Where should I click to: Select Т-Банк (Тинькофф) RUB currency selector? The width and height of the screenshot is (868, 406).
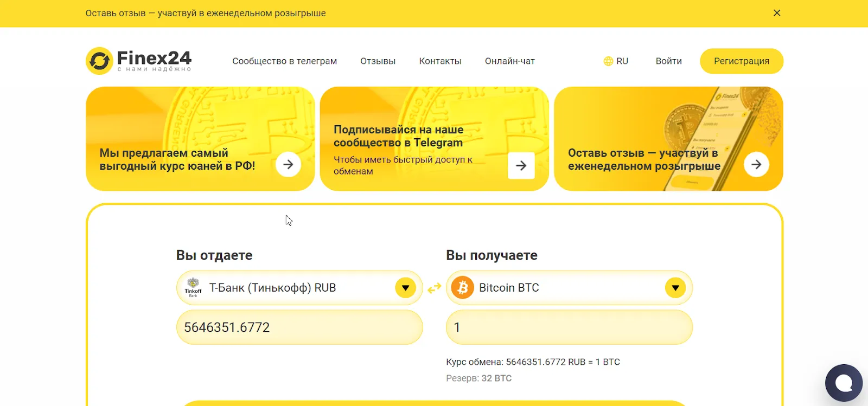[x=299, y=288]
